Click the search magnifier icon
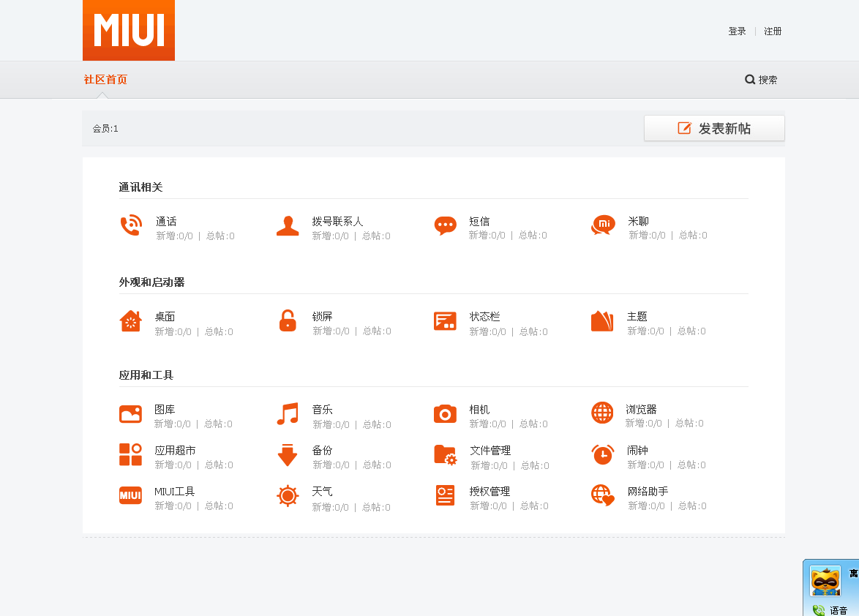This screenshot has width=859, height=616. tap(750, 80)
